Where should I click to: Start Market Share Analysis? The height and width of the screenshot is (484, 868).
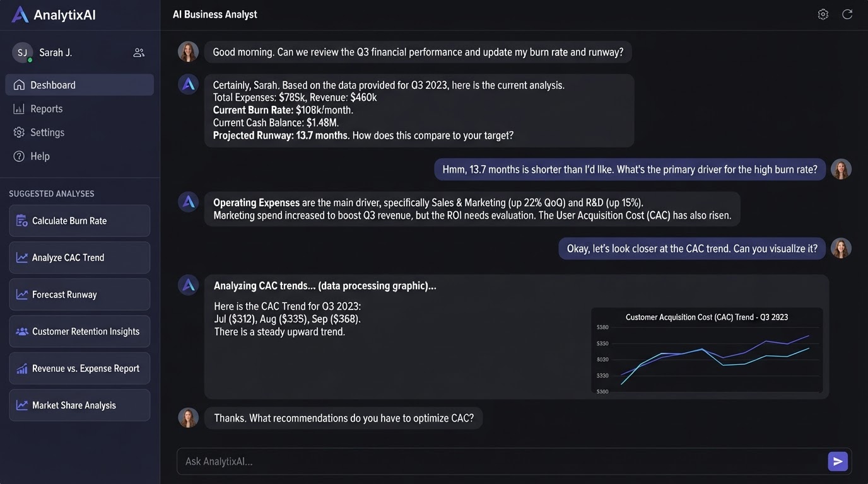(79, 405)
